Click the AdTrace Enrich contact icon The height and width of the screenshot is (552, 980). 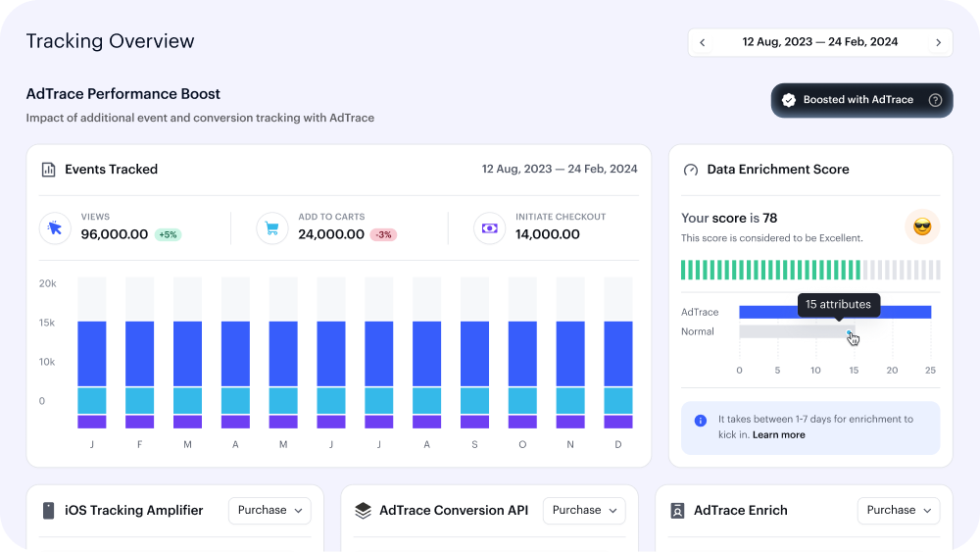(x=677, y=511)
